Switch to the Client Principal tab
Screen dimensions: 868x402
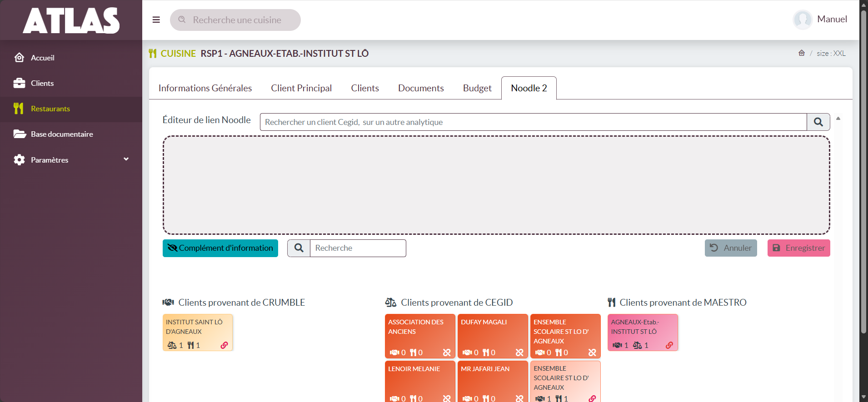tap(301, 88)
